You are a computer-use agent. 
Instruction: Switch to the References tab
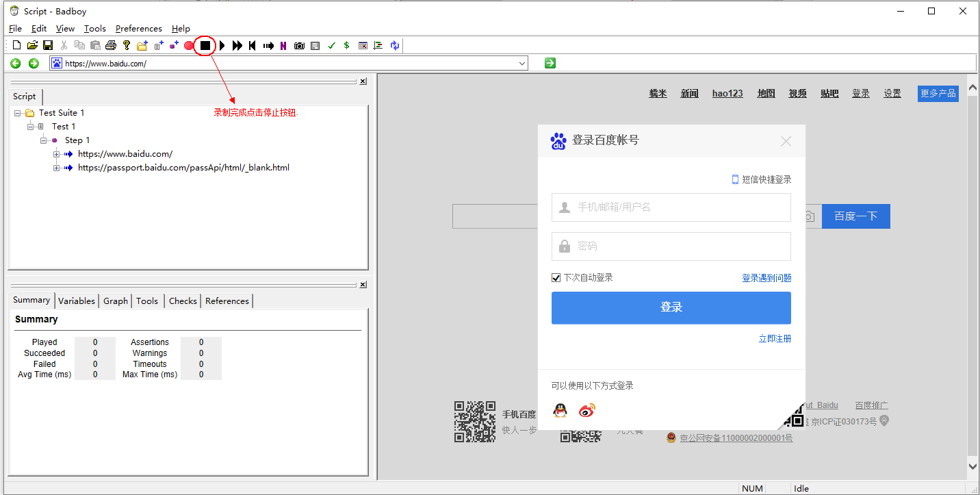coord(227,301)
